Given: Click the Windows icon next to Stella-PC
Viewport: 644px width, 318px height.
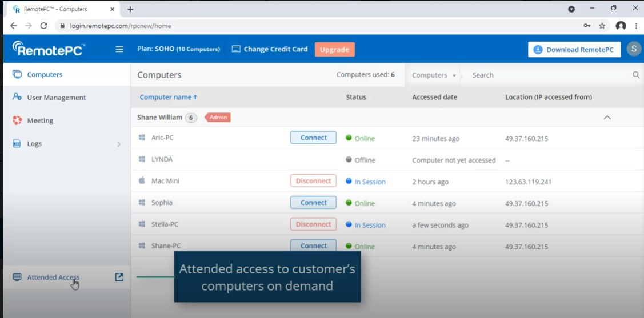Looking at the screenshot, I should pos(142,224).
